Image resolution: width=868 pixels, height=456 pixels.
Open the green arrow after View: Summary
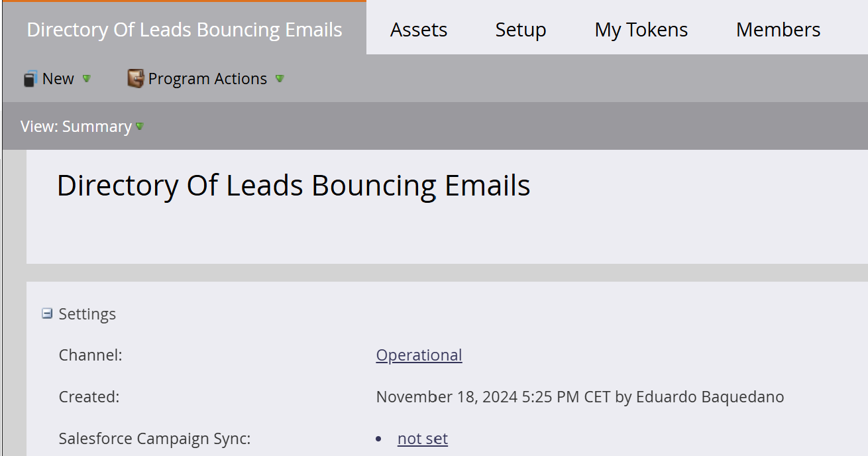(140, 127)
